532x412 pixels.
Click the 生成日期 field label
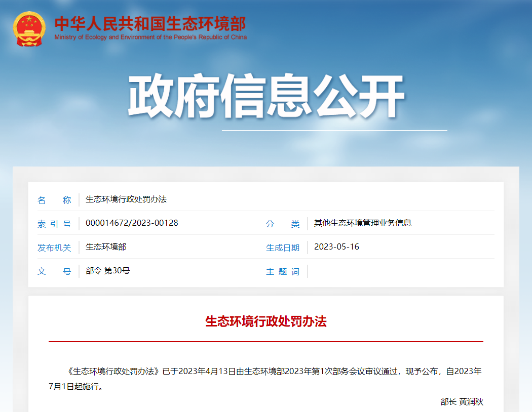pos(283,248)
